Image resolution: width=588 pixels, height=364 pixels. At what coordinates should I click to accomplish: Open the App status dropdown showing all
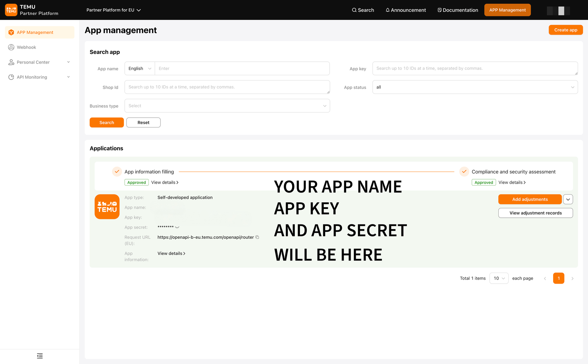tap(475, 87)
